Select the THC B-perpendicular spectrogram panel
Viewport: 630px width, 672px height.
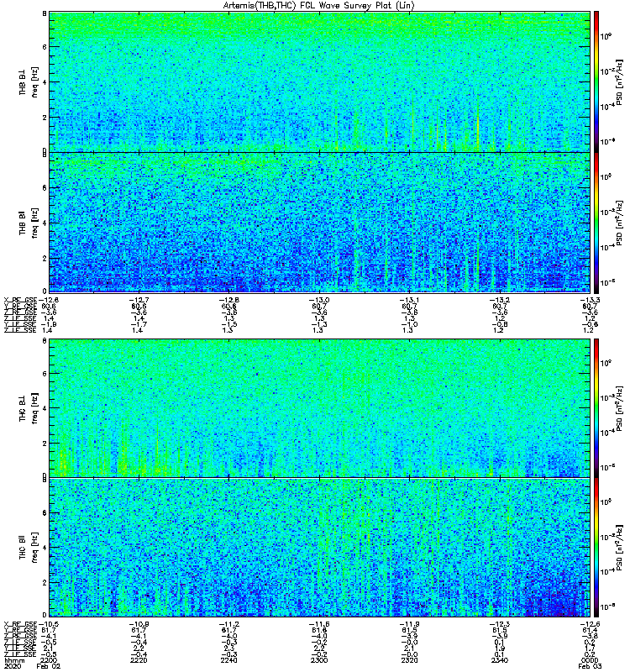pos(319,408)
